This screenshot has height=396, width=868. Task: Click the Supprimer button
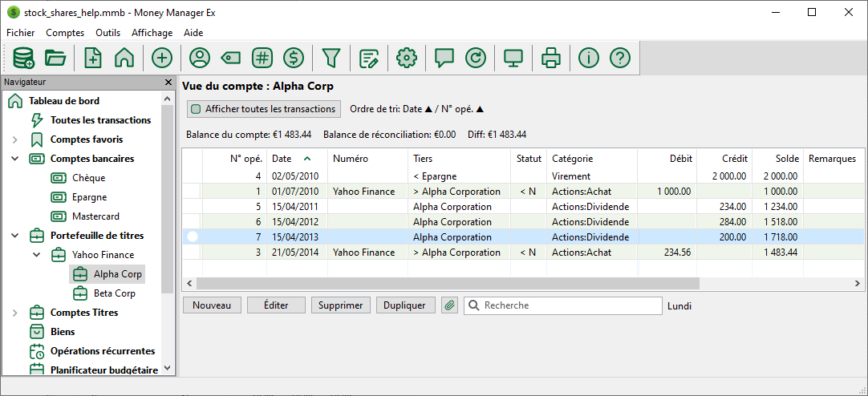pyautogui.click(x=340, y=305)
